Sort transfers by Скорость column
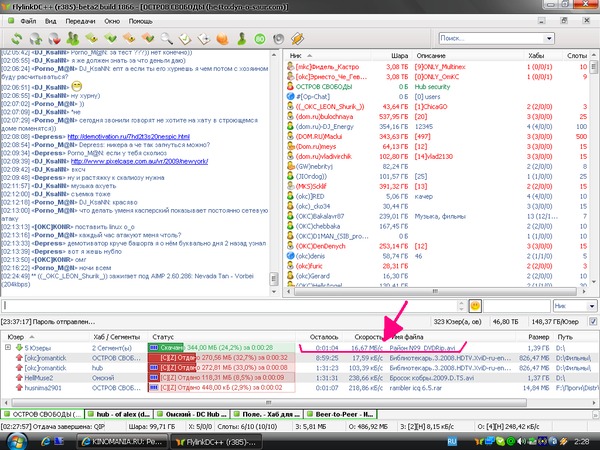Image resolution: width=600 pixels, height=450 pixels. (x=366, y=337)
